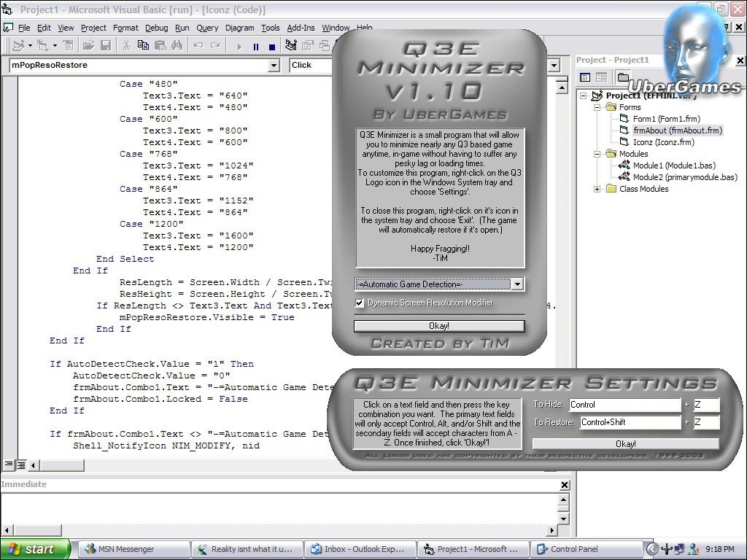This screenshot has height=560, width=747.
Task: Click Toggle Folders icon in Project panel
Action: click(622, 77)
